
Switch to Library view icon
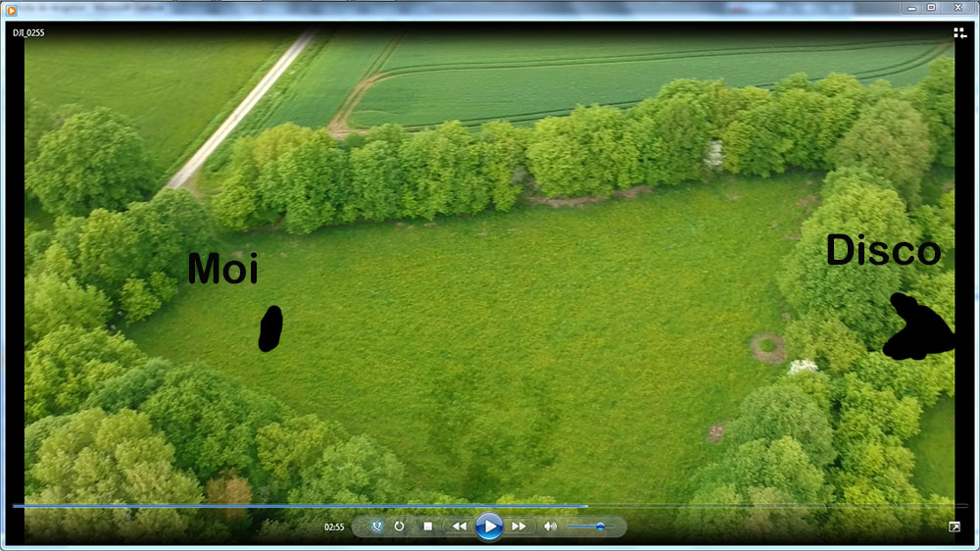(959, 32)
